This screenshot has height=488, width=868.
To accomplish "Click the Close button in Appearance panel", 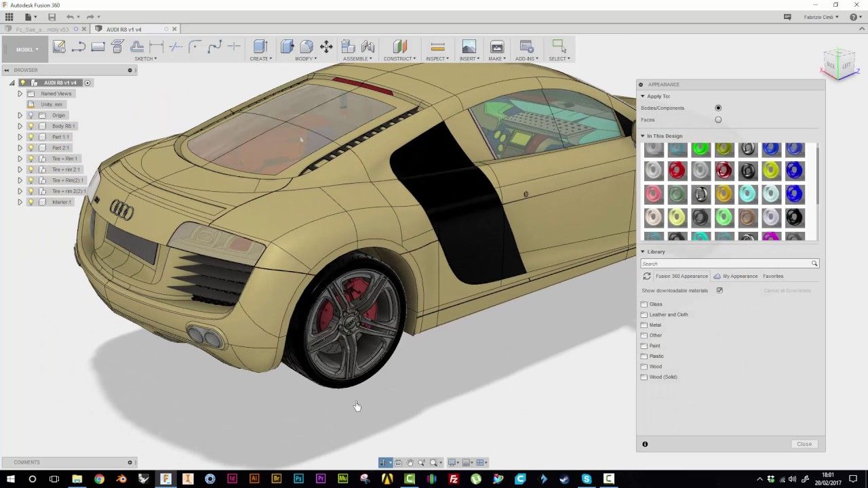I will 804,443.
